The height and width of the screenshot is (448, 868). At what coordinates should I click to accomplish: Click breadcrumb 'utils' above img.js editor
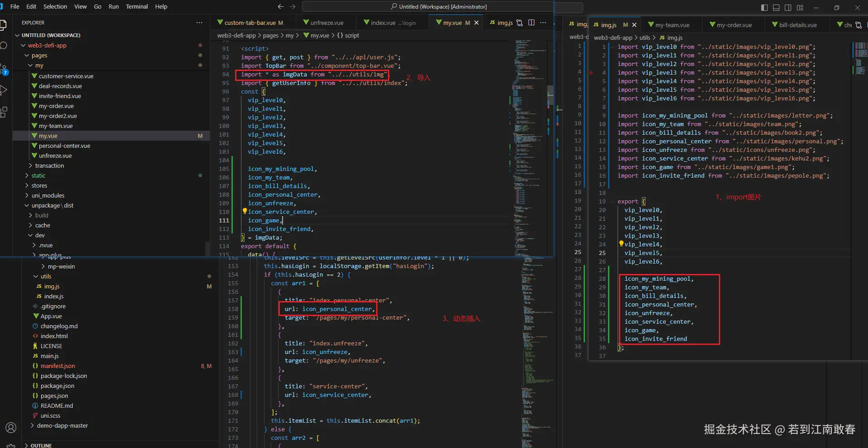coord(645,38)
